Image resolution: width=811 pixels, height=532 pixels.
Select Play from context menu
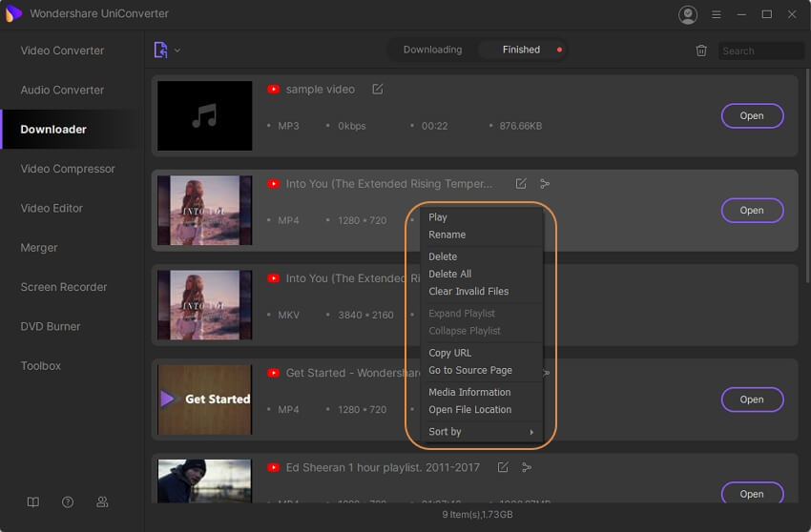438,217
